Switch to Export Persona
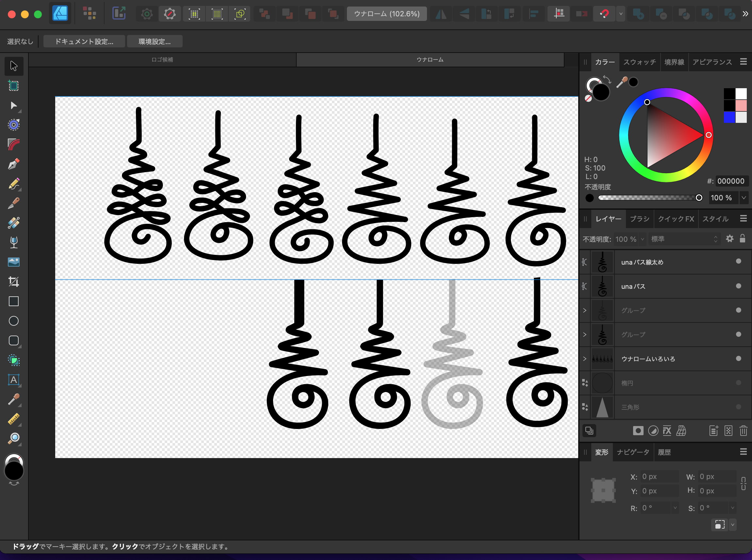This screenshot has width=752, height=560. coord(119,14)
